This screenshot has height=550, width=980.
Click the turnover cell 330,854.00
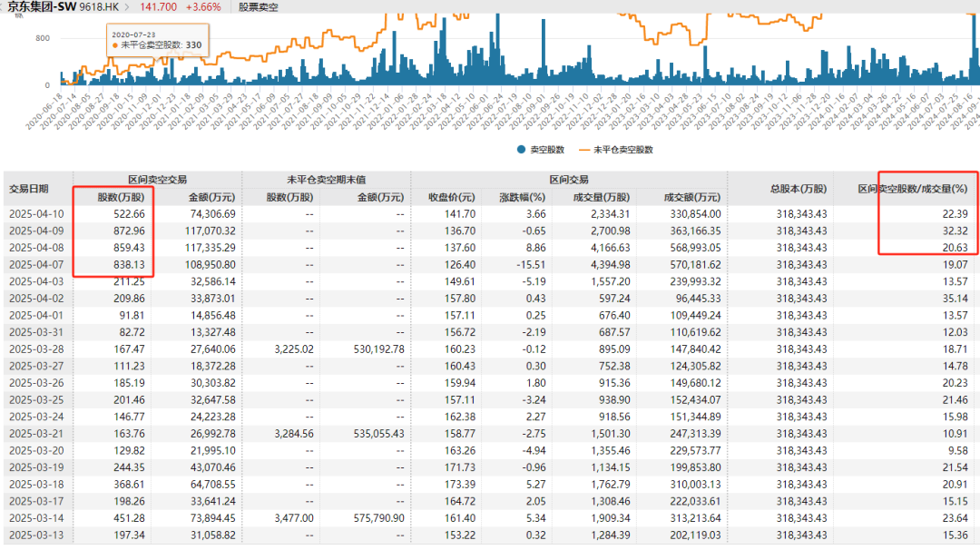695,214
